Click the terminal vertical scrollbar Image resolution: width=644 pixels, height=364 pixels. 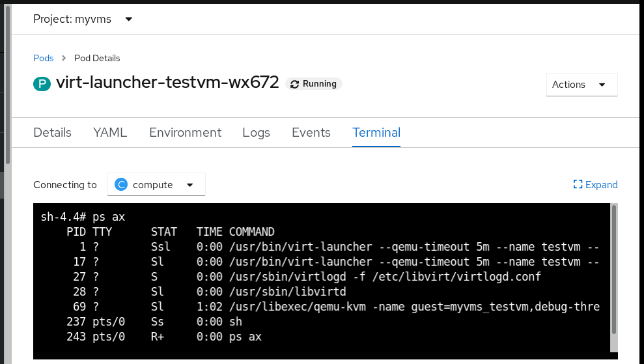(x=613, y=273)
